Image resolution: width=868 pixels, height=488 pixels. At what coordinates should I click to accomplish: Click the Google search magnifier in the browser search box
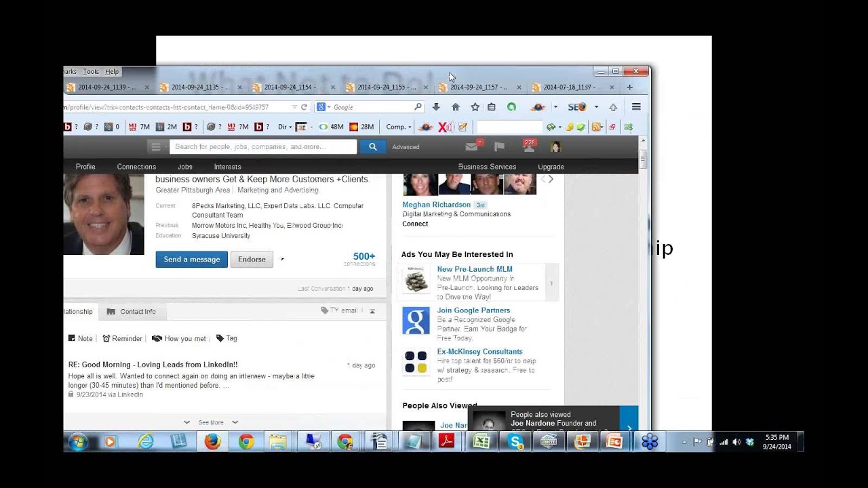coord(418,107)
